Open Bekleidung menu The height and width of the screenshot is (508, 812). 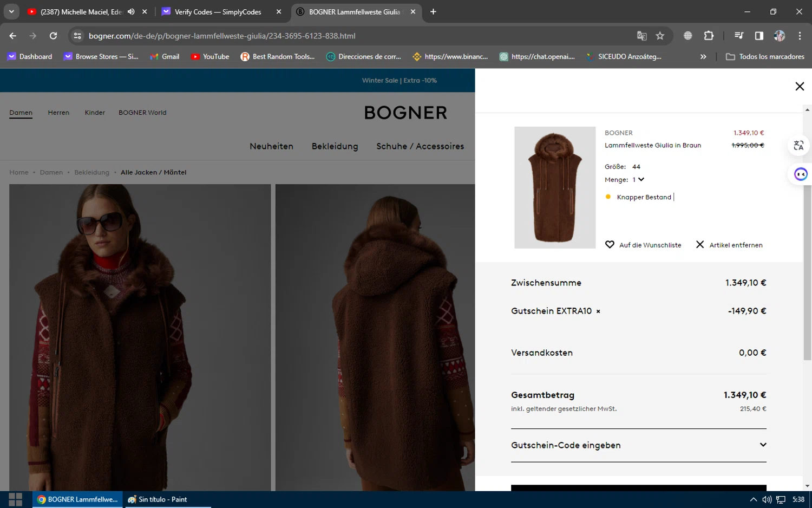(335, 146)
